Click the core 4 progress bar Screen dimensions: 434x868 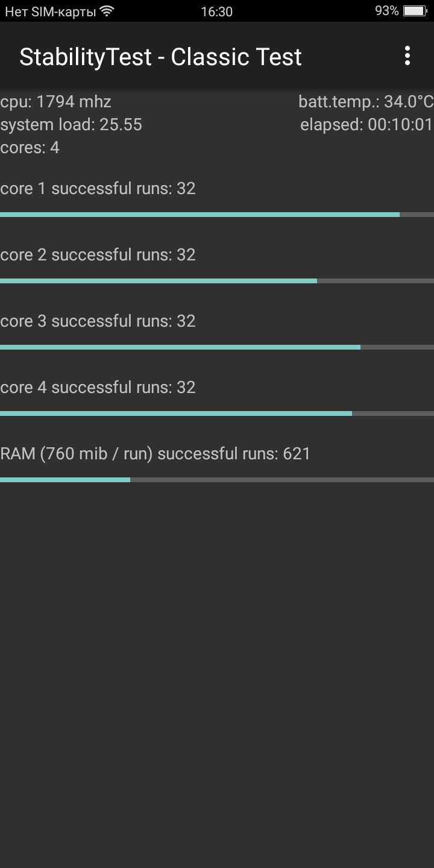[x=217, y=414]
